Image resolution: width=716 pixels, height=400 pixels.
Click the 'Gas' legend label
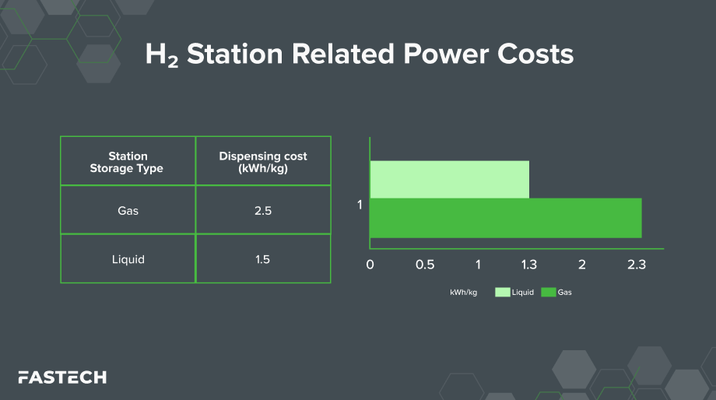tap(564, 292)
